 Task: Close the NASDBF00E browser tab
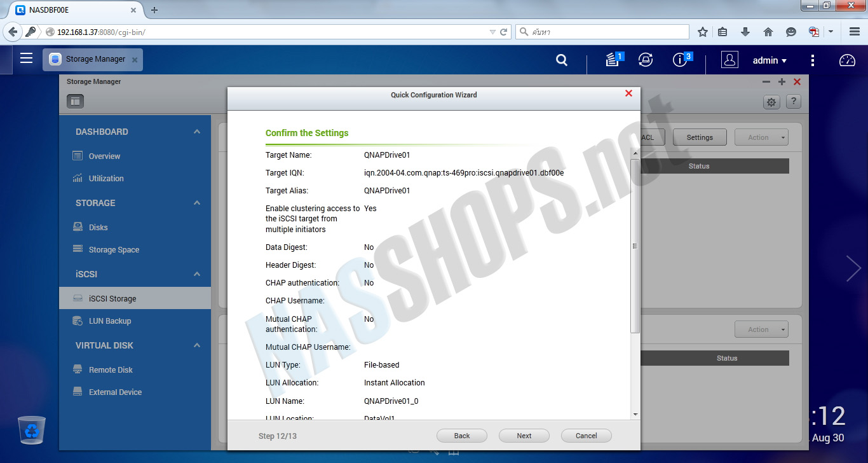(x=133, y=10)
